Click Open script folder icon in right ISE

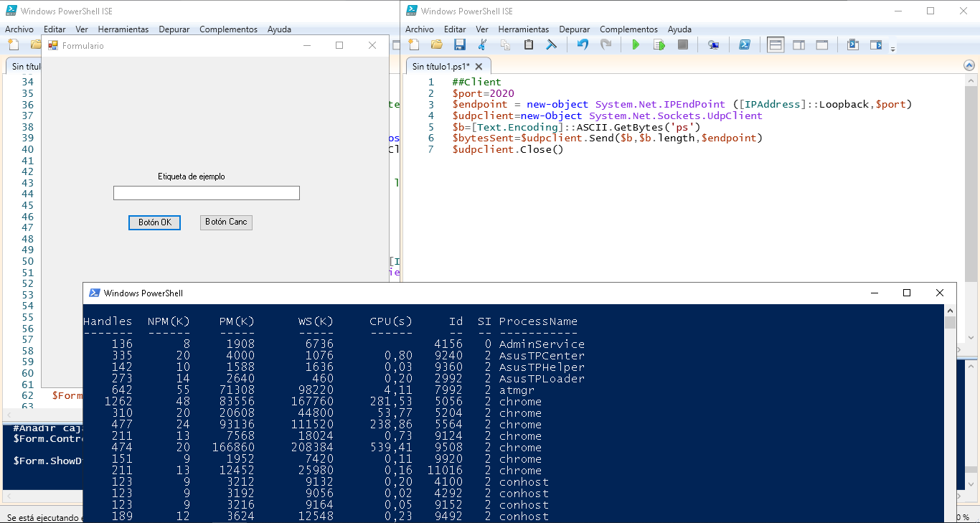pyautogui.click(x=436, y=44)
